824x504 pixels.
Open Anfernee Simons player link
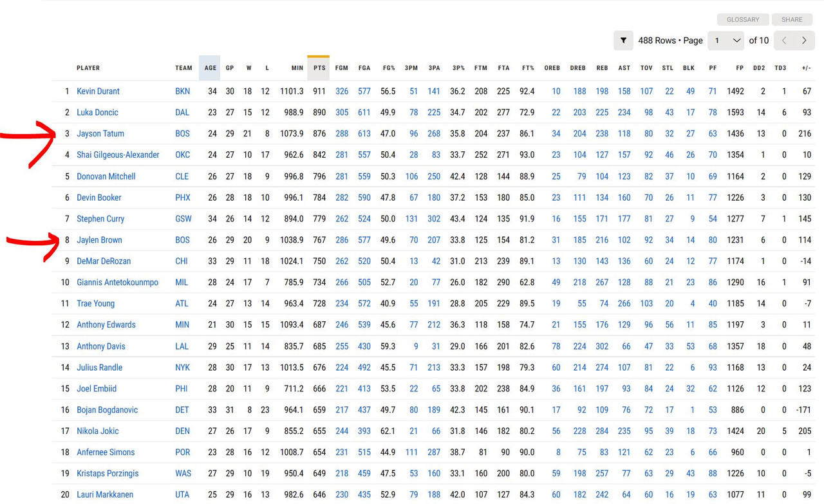tap(106, 453)
